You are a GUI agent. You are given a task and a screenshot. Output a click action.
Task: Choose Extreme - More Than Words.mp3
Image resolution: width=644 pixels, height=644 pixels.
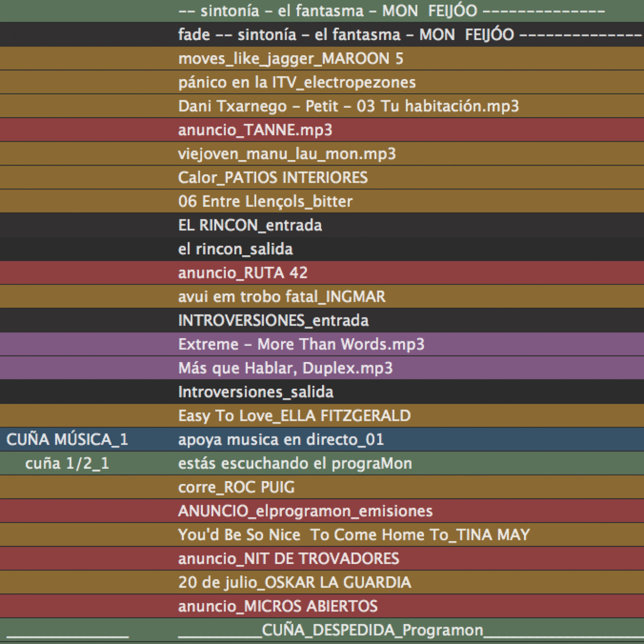[x=301, y=345]
